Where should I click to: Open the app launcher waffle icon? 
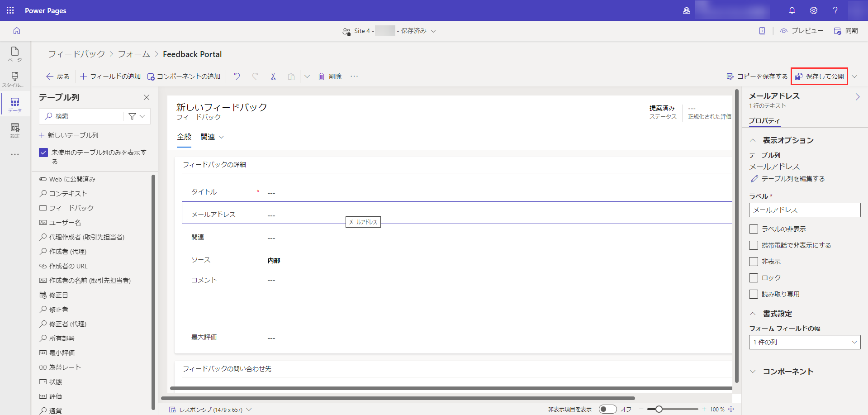(x=10, y=10)
